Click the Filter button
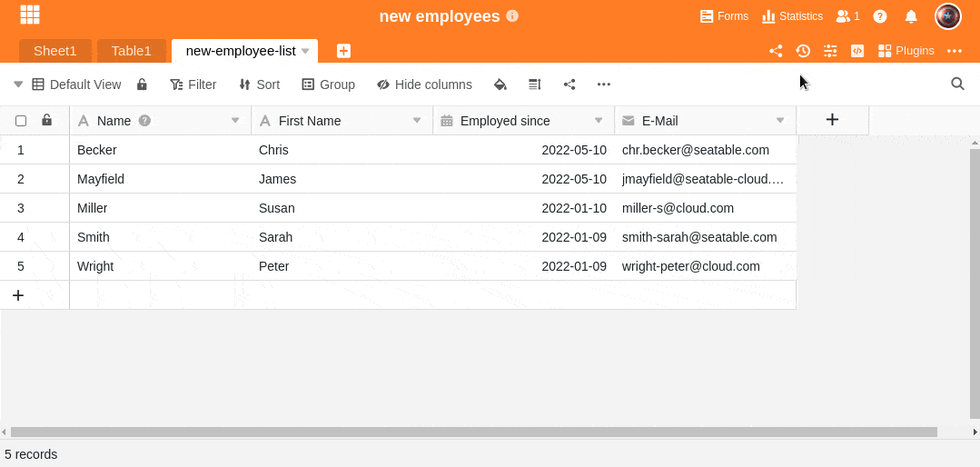980x467 pixels. coord(193,84)
